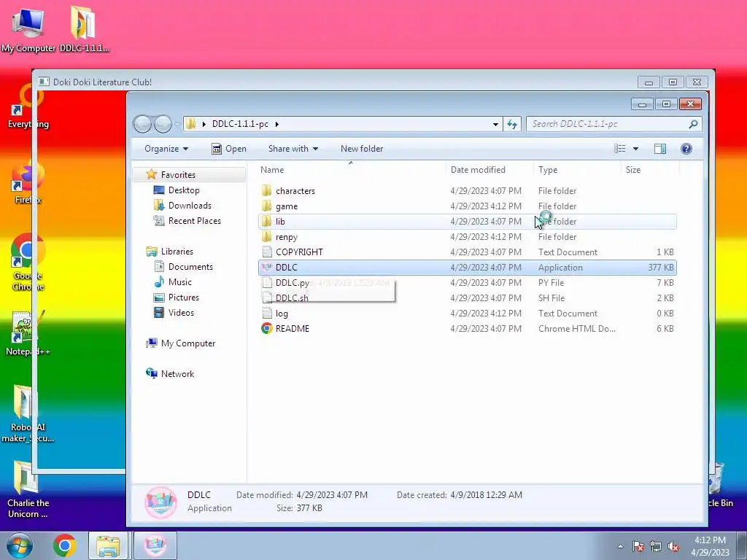This screenshot has height=560, width=747.
Task: Click the Action Center flag tray icon
Action: click(638, 546)
